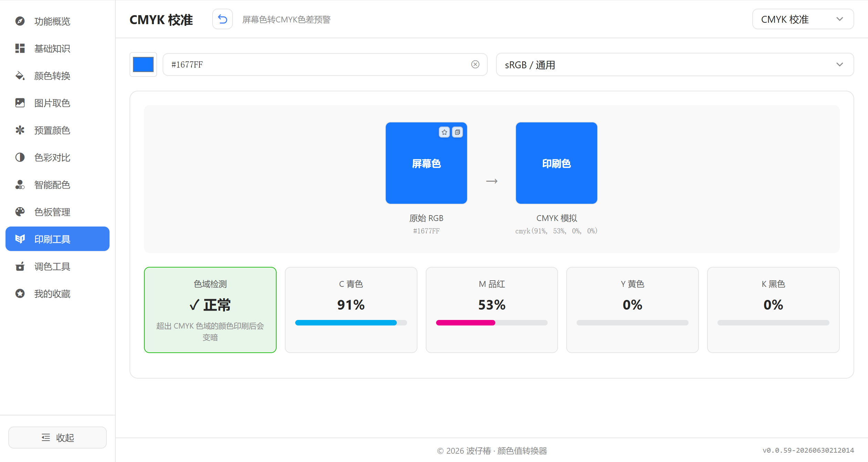Open the sRGB / 通用 profile dropdown
Viewport: 868px width, 462px height.
[674, 64]
